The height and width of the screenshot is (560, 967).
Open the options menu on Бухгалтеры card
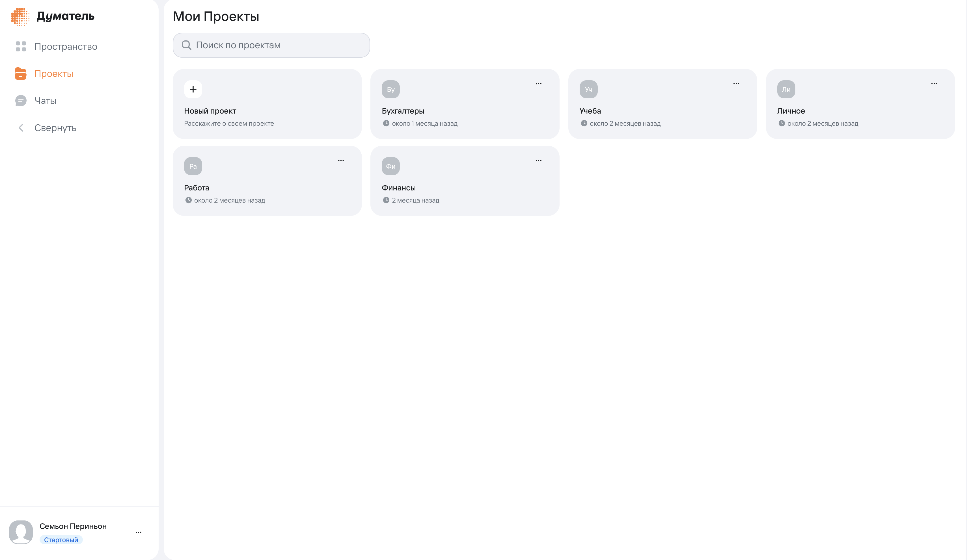tap(538, 83)
